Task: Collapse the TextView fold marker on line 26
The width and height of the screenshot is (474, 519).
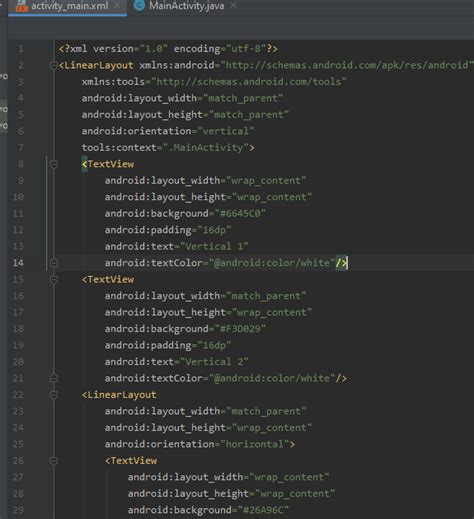Action: pos(54,461)
